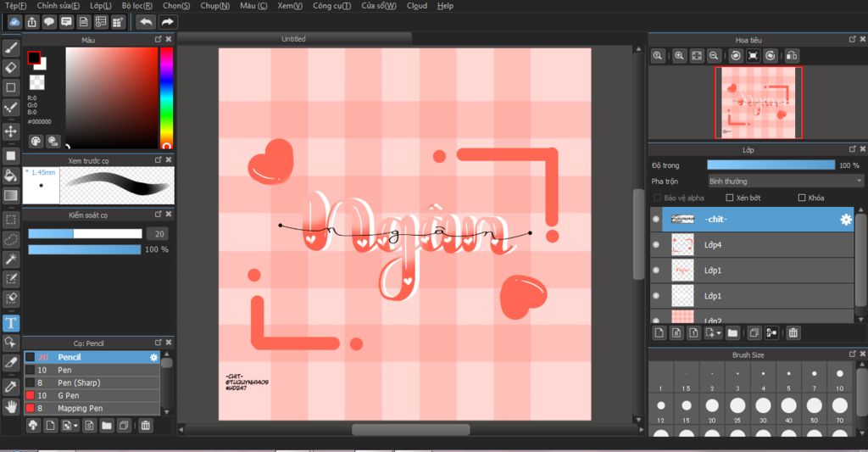Float the Màu color panel

click(159, 39)
